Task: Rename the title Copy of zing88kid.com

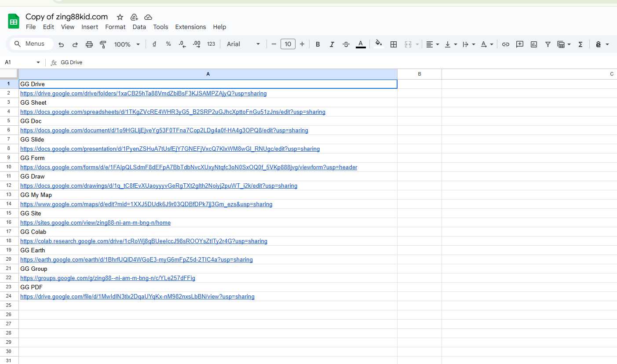Action: coord(66,17)
